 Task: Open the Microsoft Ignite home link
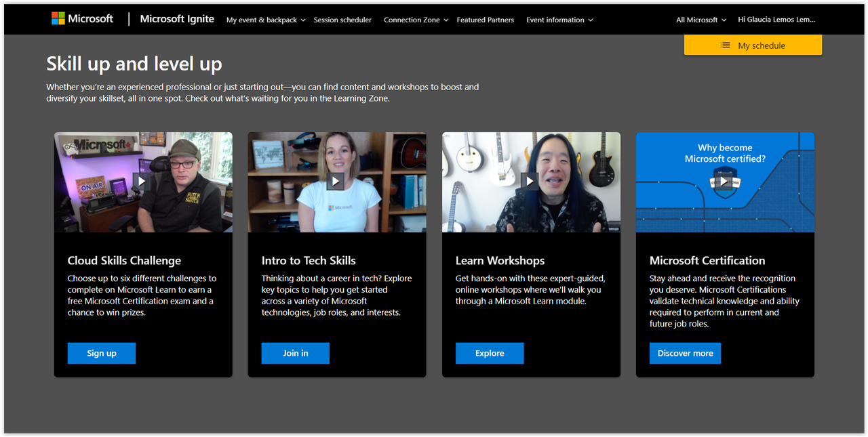click(x=177, y=19)
